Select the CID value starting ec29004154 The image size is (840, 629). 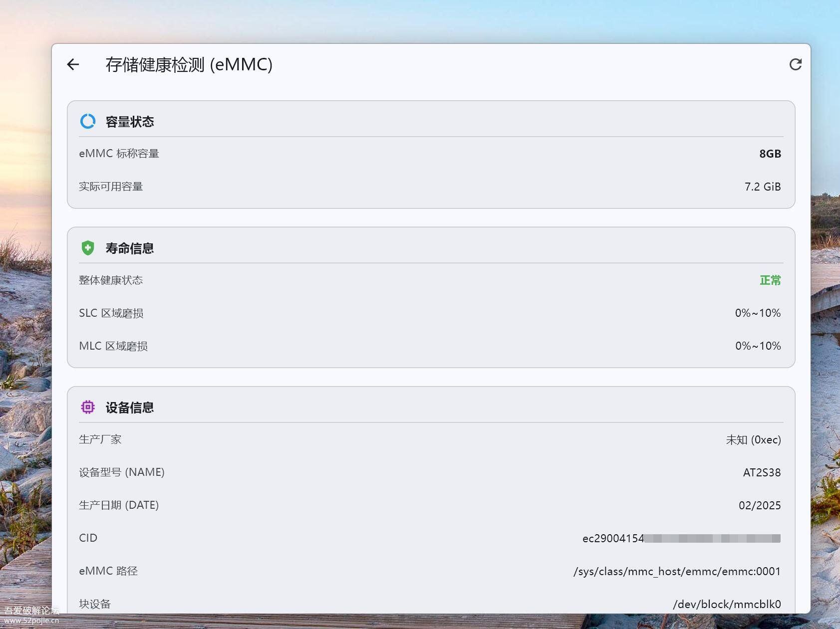click(x=681, y=538)
